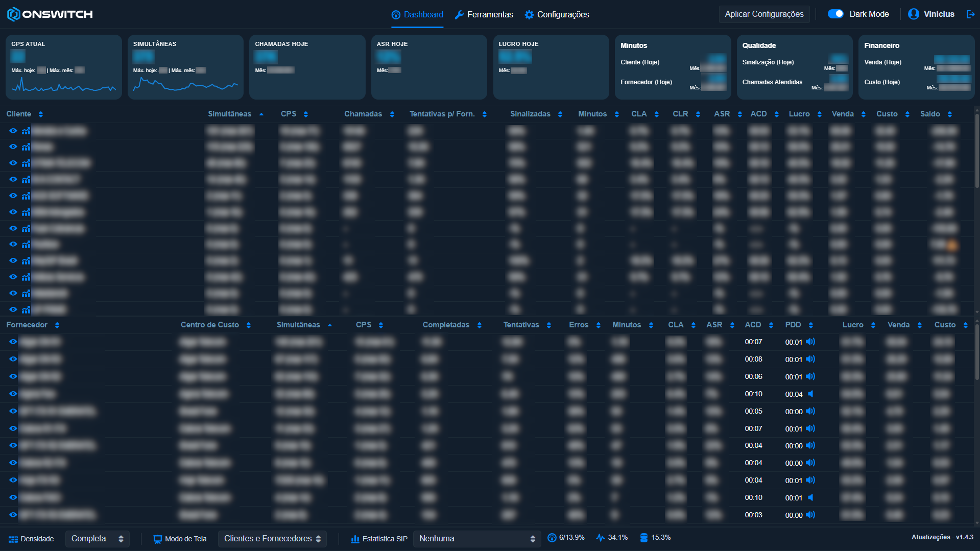
Task: Click the database disk icon 15.3%
Action: pos(644,538)
